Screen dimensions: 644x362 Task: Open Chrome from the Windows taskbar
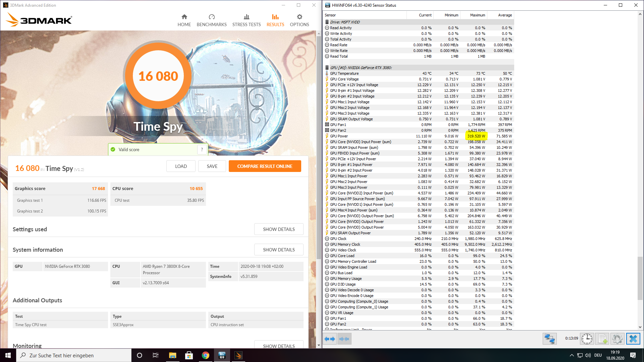(205, 355)
